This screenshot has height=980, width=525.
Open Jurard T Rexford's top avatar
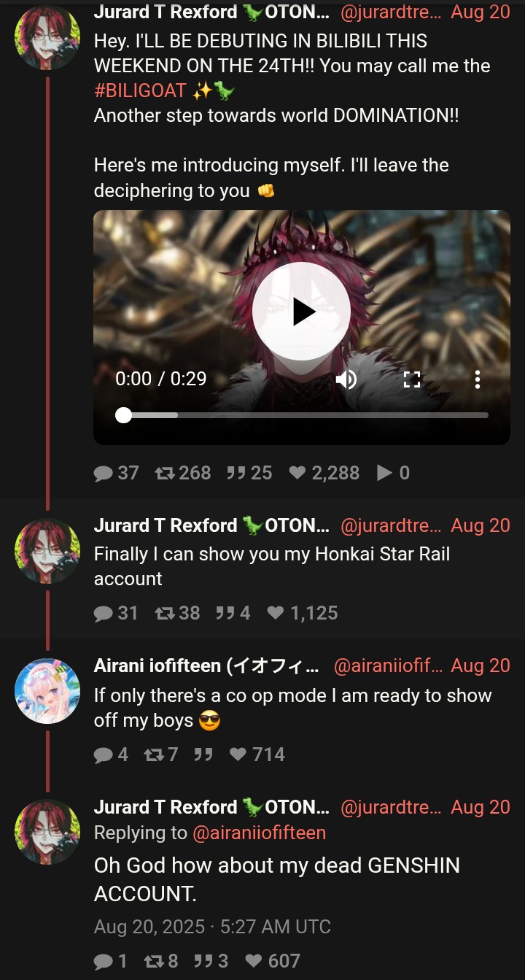tap(47, 38)
